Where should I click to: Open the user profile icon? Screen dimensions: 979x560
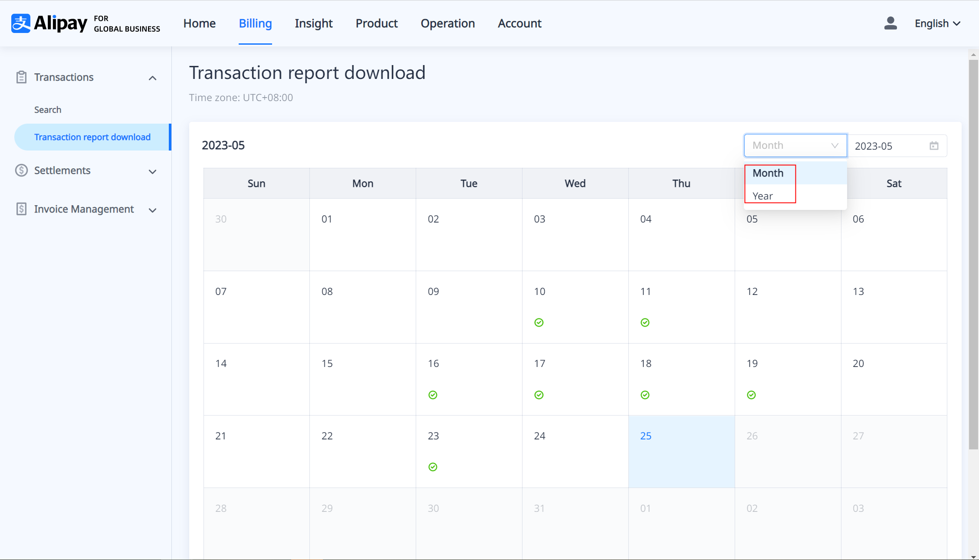pyautogui.click(x=890, y=23)
